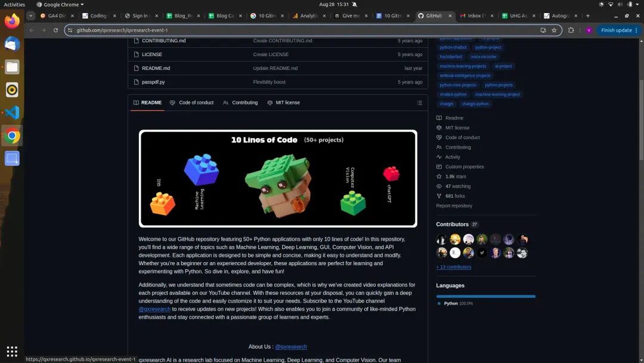644x363 pixels.
Task: Click the MIT license scales icon
Action: click(438, 127)
